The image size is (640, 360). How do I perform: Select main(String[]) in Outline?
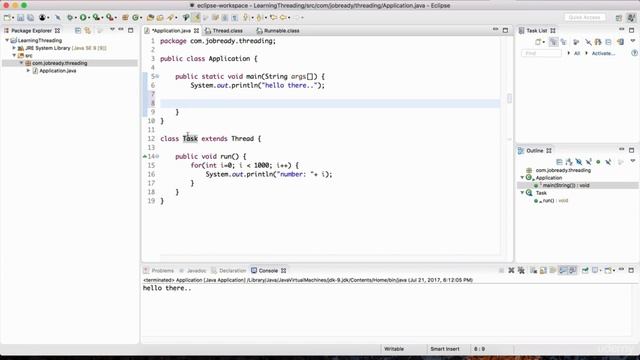[566, 185]
